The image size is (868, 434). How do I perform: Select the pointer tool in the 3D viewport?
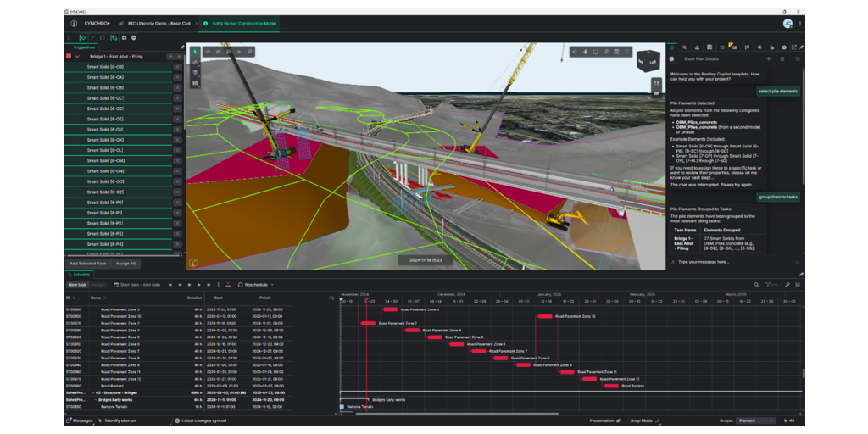pos(195,52)
